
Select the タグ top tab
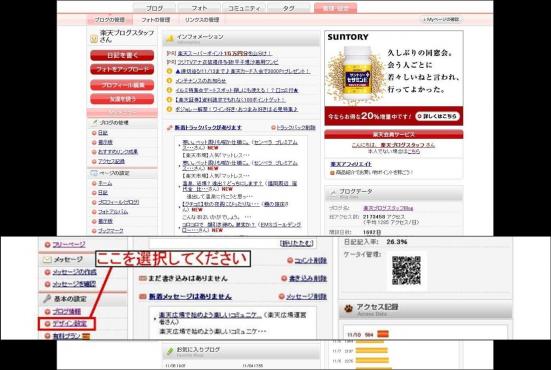coord(289,8)
